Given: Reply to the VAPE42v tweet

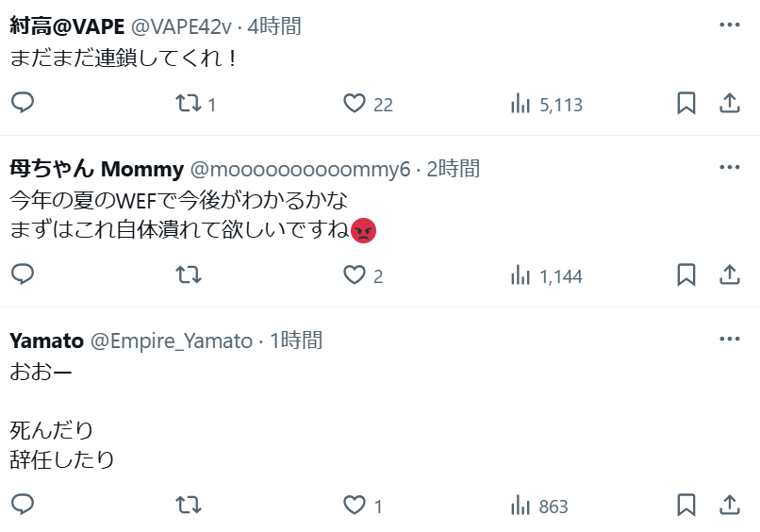Looking at the screenshot, I should [23, 103].
